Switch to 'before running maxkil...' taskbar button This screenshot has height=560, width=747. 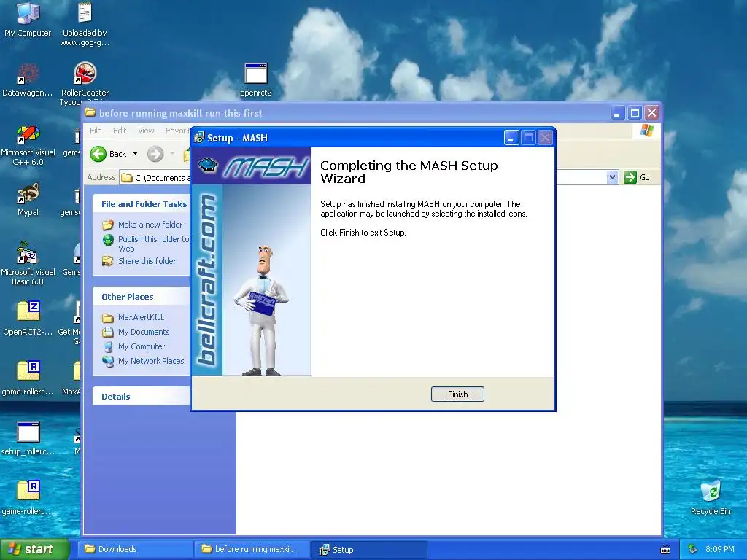(252, 549)
